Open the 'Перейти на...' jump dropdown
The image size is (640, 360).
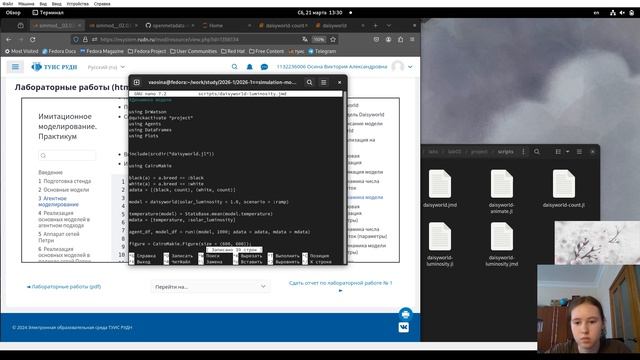(x=210, y=287)
